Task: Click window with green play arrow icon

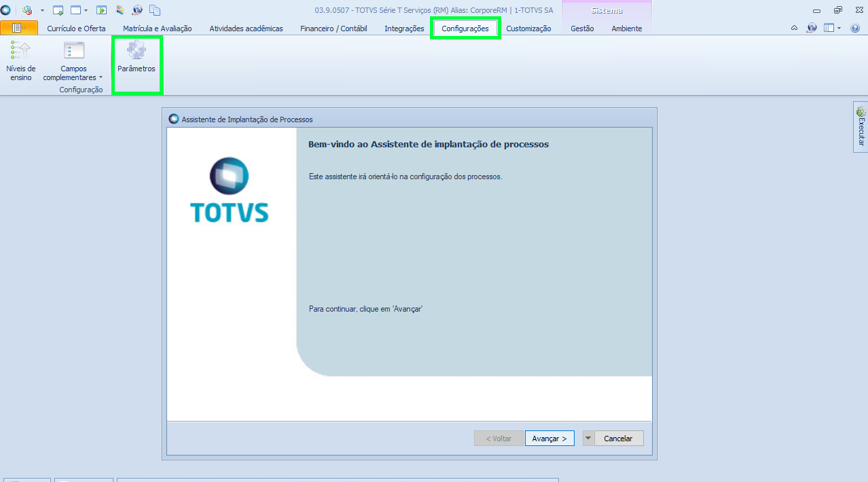Action: click(x=102, y=10)
